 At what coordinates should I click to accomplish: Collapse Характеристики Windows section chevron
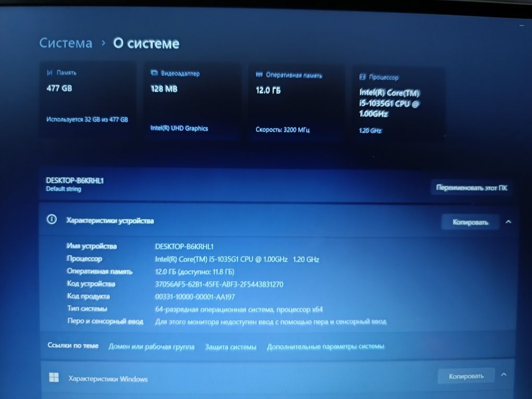coord(504,374)
